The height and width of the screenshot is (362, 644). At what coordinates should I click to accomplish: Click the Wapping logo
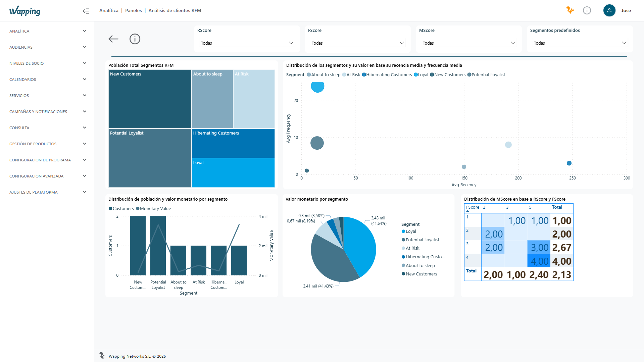point(25,11)
